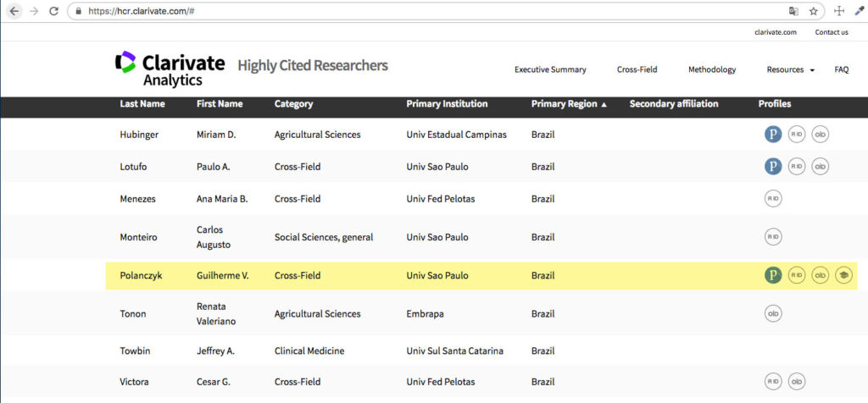Bookmark this page with the star icon
Viewport: 868px width, 403px height.
813,11
